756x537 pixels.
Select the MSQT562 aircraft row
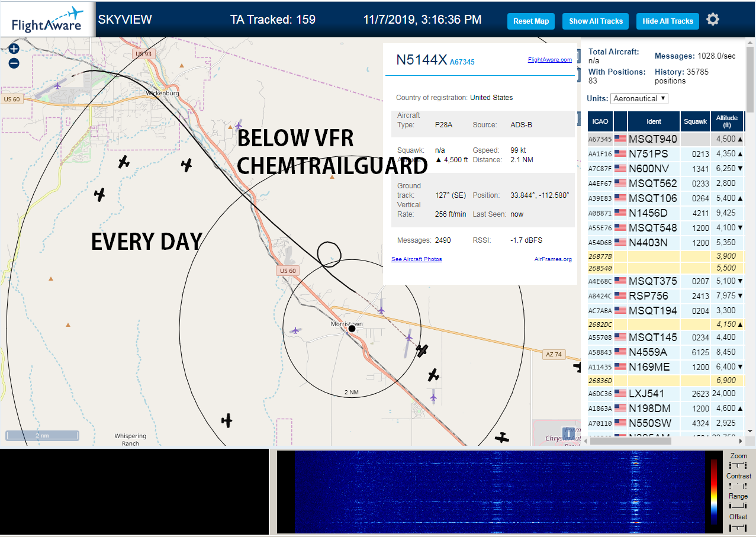[x=665, y=184]
